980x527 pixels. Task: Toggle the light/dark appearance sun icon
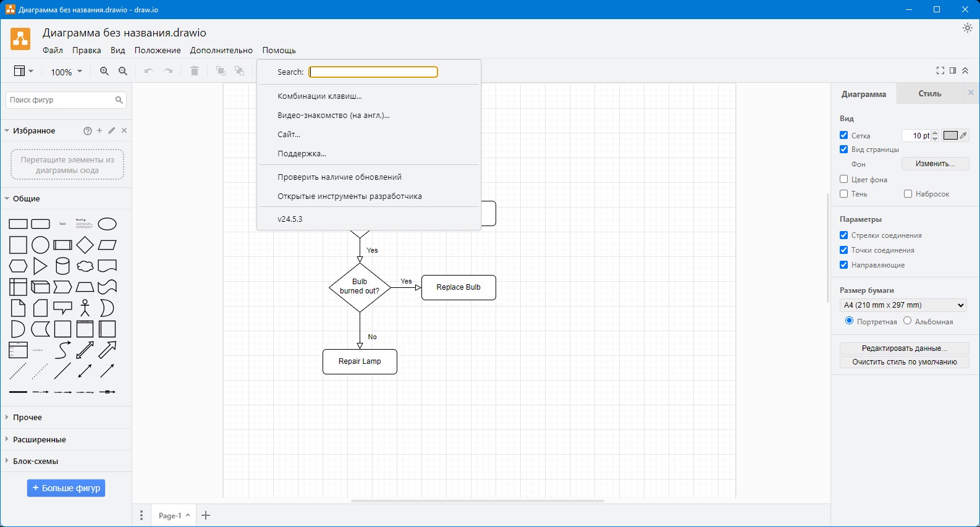[968, 28]
